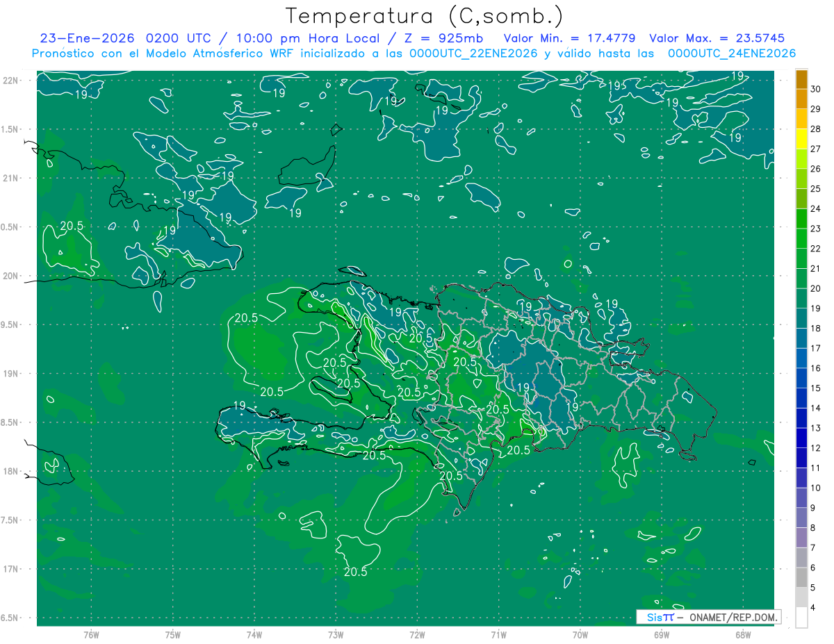Click the "68W" longitude axis label

tap(742, 634)
